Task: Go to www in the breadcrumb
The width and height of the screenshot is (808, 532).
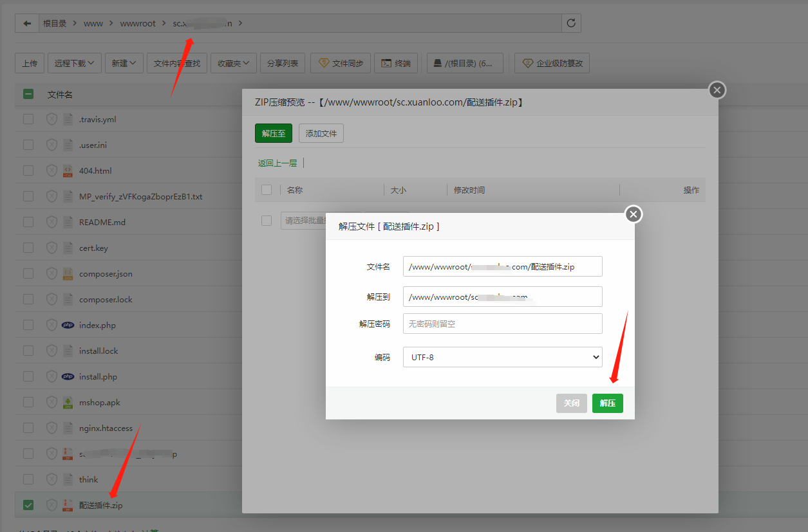Action: [93, 23]
